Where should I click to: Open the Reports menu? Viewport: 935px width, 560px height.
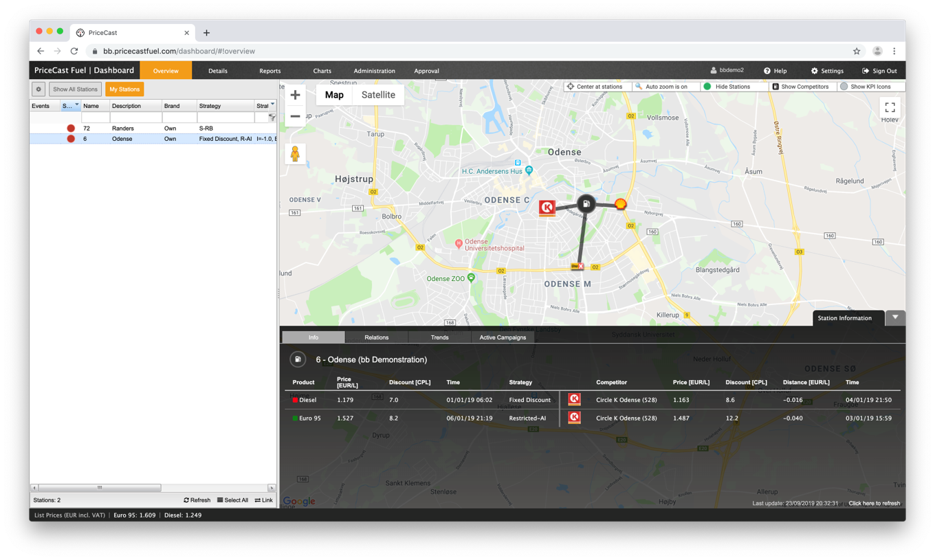[x=270, y=71]
